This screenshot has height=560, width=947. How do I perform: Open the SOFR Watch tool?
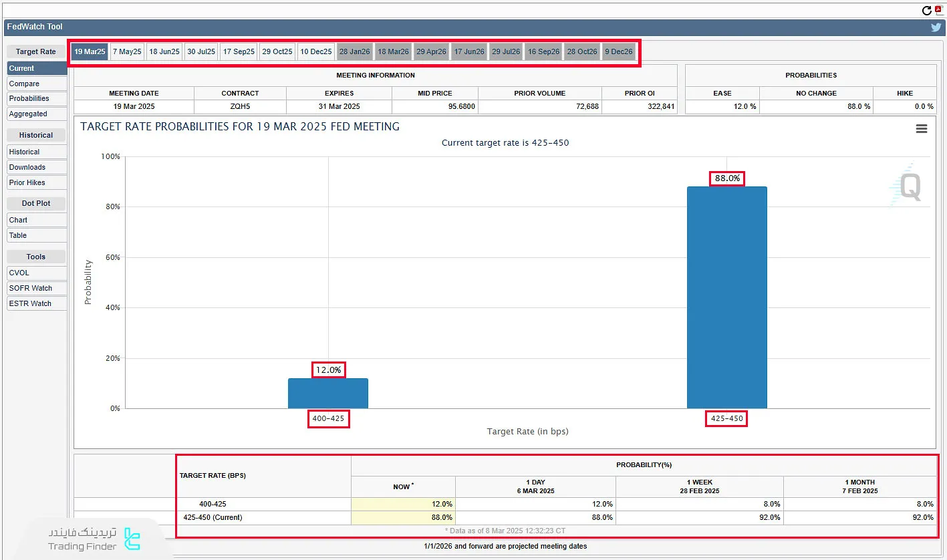[x=37, y=288]
